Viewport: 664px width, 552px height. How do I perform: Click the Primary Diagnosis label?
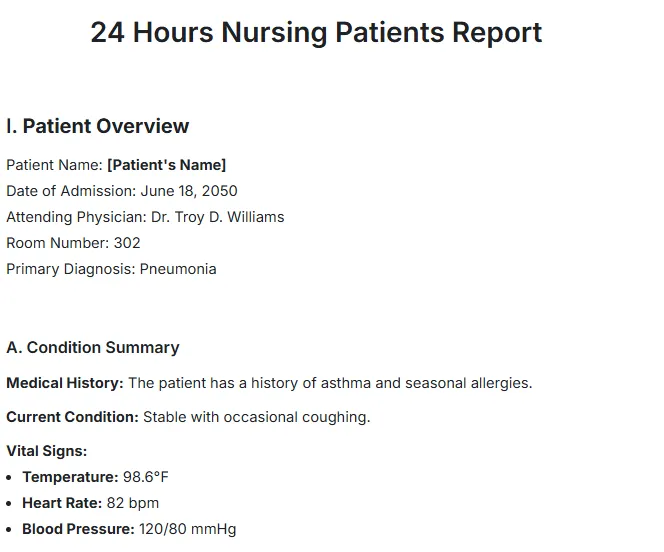click(x=71, y=269)
